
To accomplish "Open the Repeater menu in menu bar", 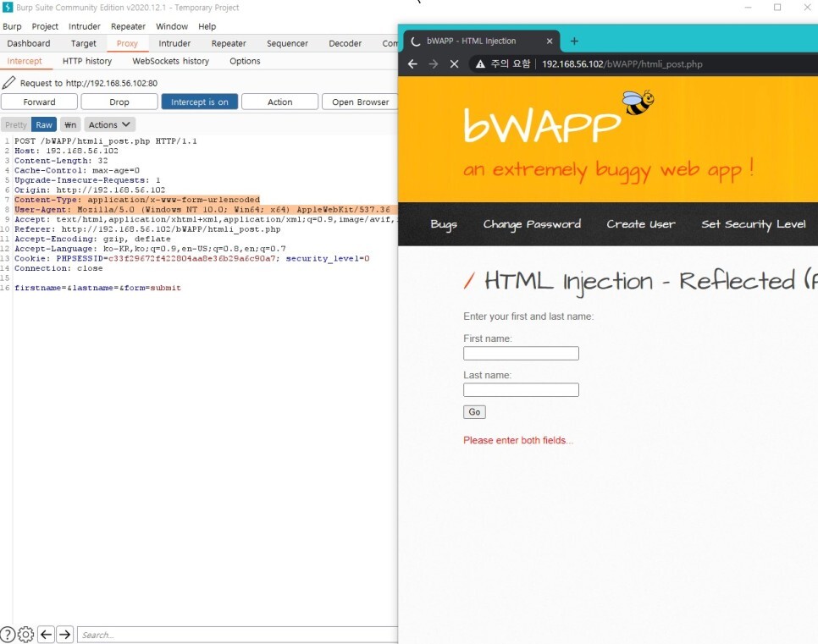I will pyautogui.click(x=128, y=26).
